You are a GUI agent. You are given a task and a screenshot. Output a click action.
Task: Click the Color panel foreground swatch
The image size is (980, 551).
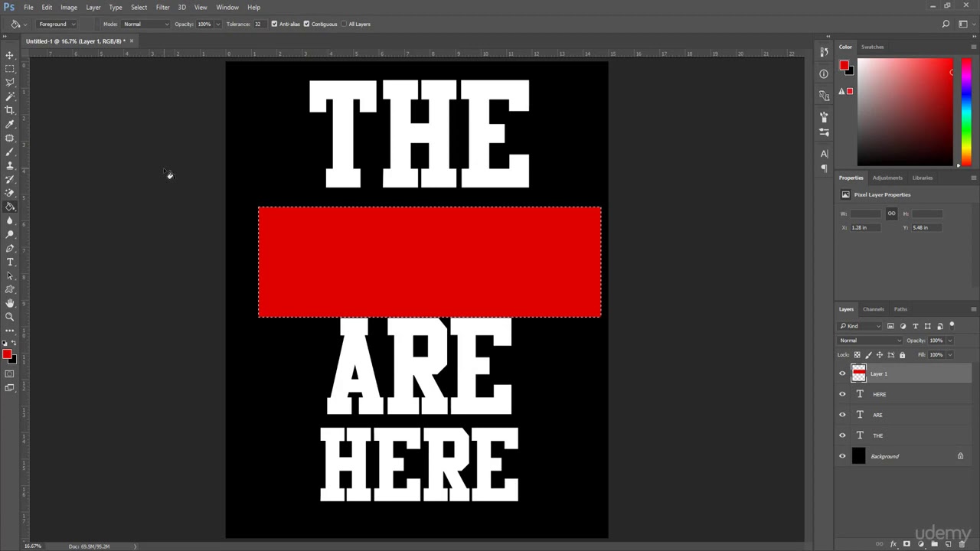pos(844,66)
